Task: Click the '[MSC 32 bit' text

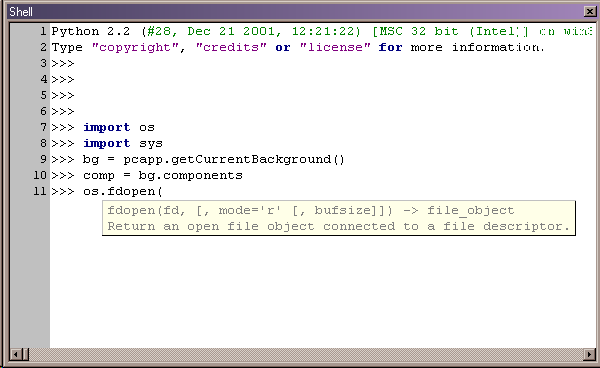Action: (x=416, y=31)
